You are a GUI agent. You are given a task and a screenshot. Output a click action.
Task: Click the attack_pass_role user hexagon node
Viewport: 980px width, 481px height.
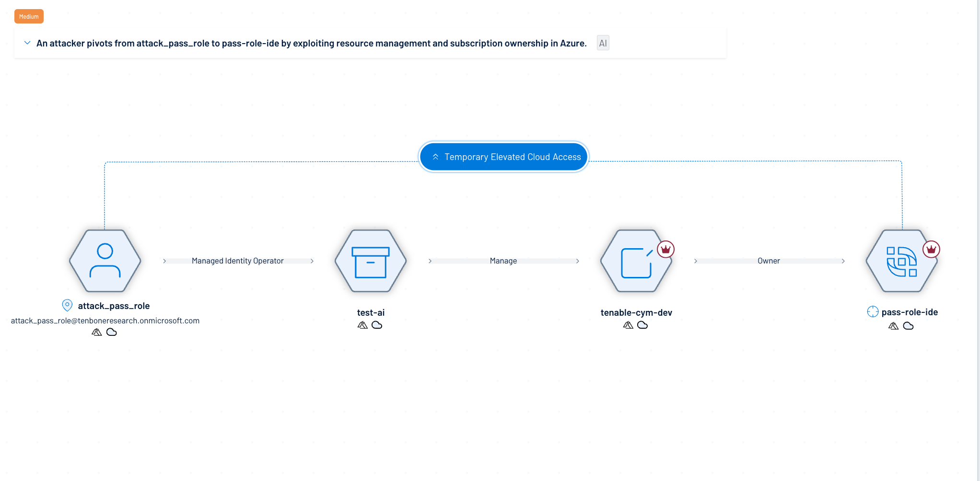tap(105, 261)
